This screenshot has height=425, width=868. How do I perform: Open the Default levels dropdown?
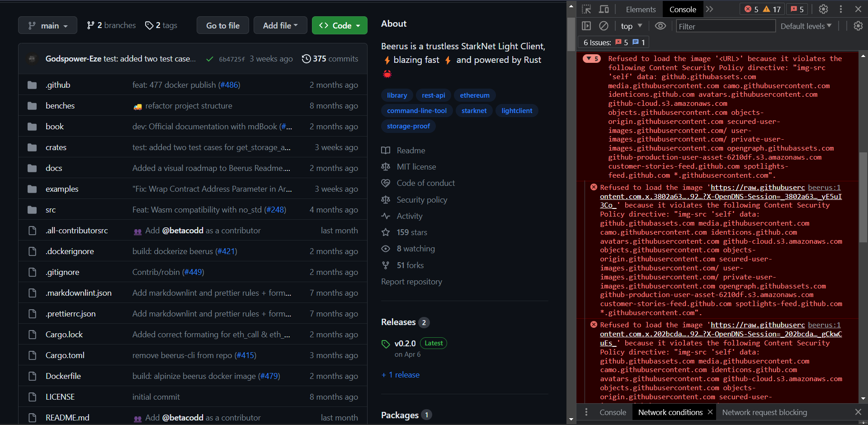click(x=806, y=26)
